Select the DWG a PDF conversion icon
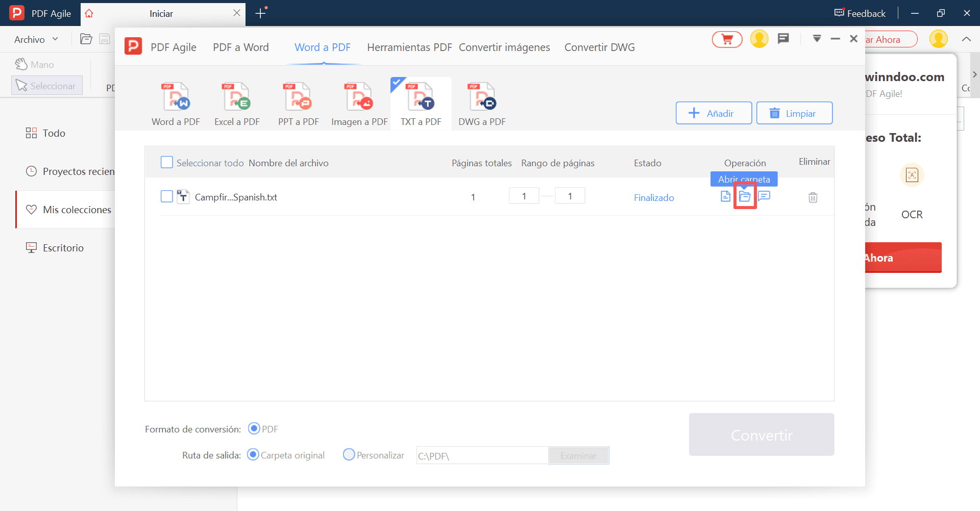The image size is (980, 511). (482, 97)
